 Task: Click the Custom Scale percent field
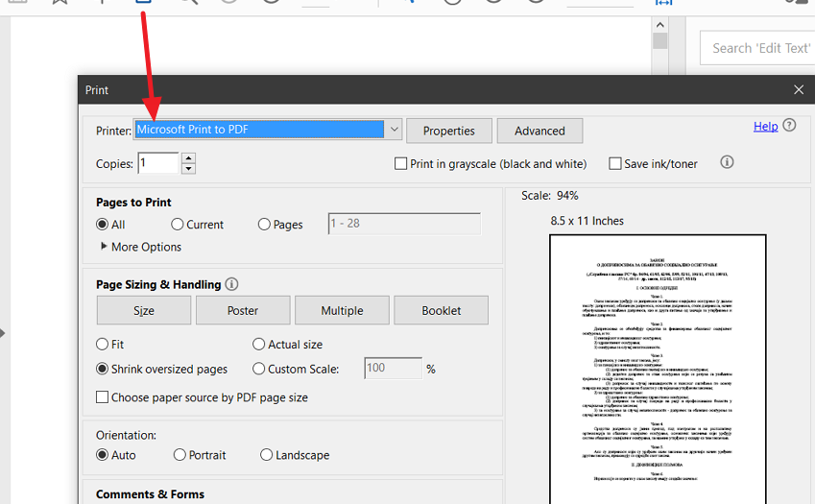(x=394, y=369)
